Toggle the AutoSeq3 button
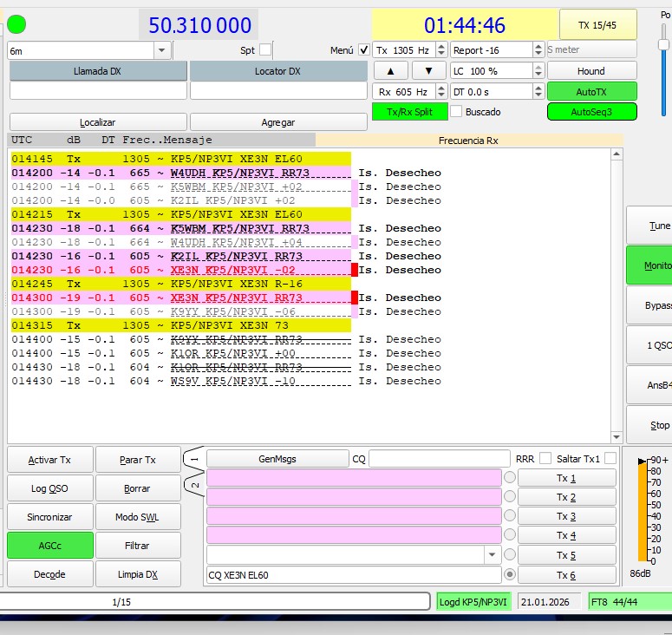The image size is (672, 635). point(591,112)
